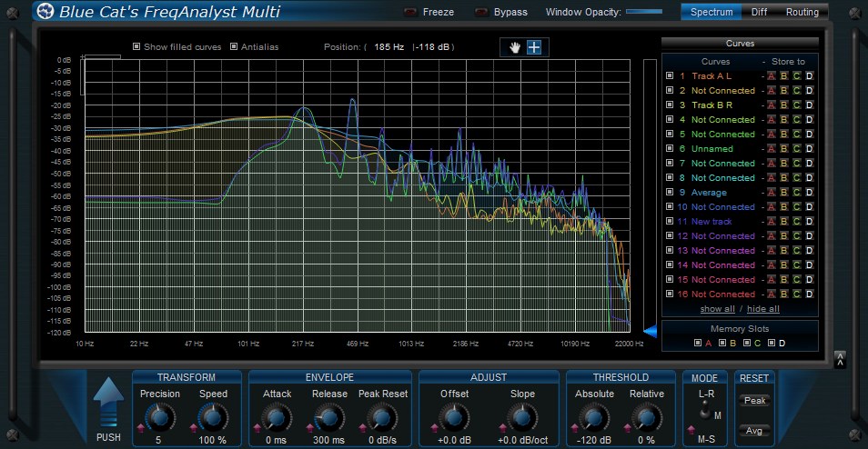Click the Absolute value -120 dB
This screenshot has width=868, height=449.
(x=594, y=440)
